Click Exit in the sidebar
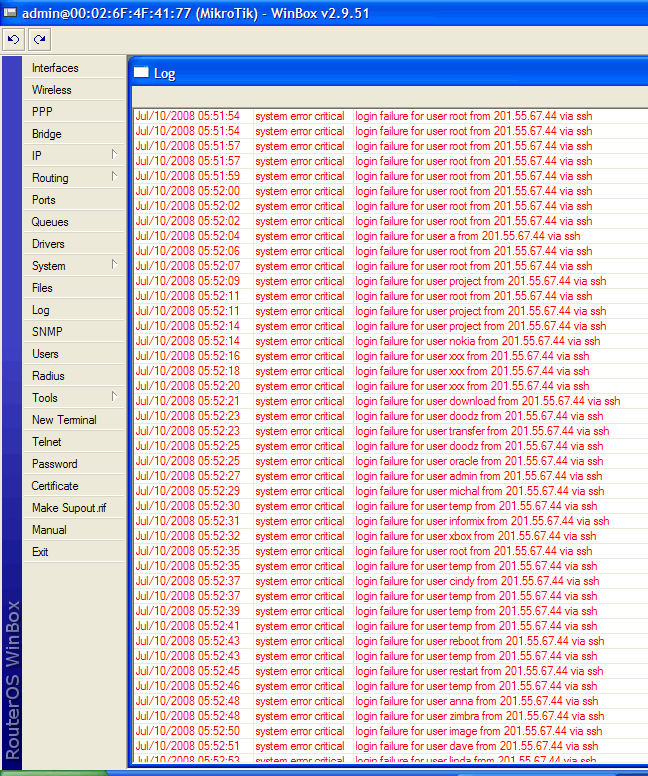This screenshot has width=648, height=776. tap(74, 552)
